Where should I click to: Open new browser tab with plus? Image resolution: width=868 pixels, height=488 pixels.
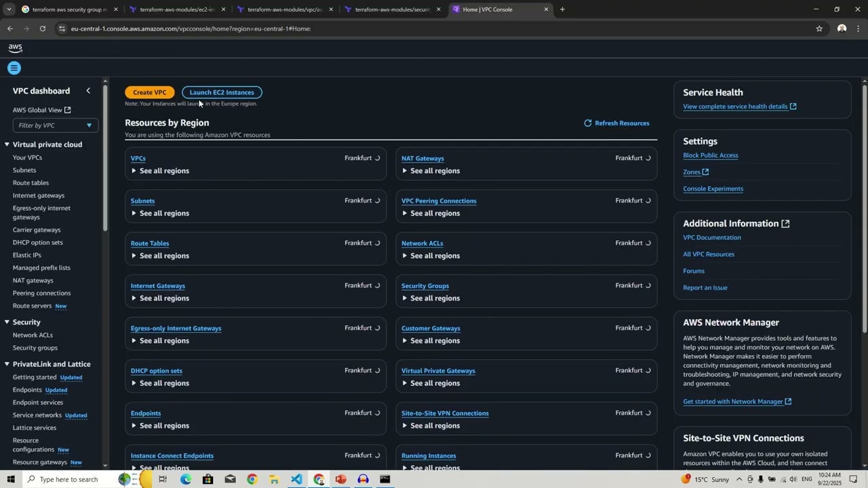point(562,9)
